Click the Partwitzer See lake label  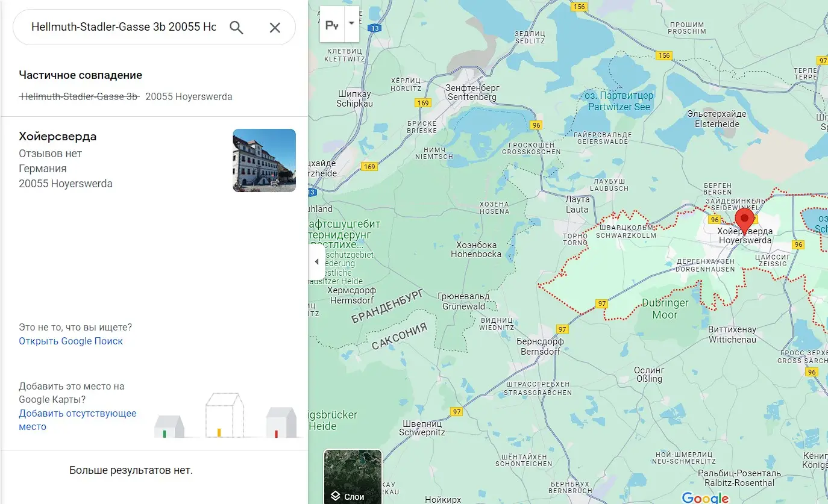coord(619,101)
